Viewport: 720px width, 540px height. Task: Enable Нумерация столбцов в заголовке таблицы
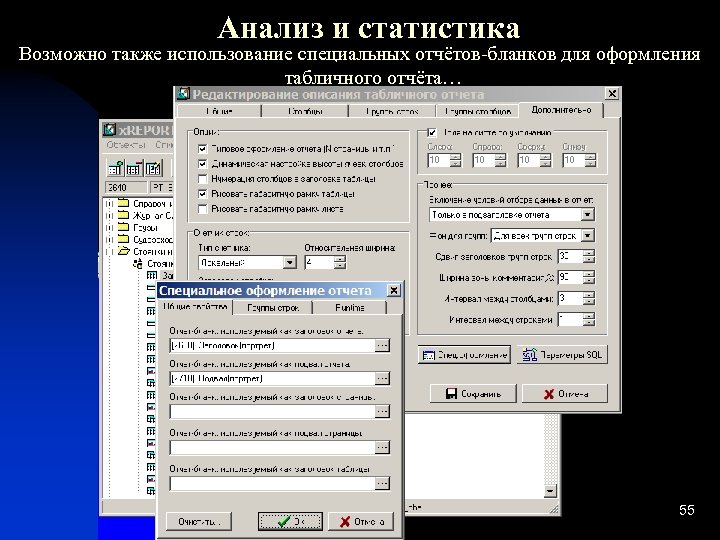pyautogui.click(x=202, y=179)
